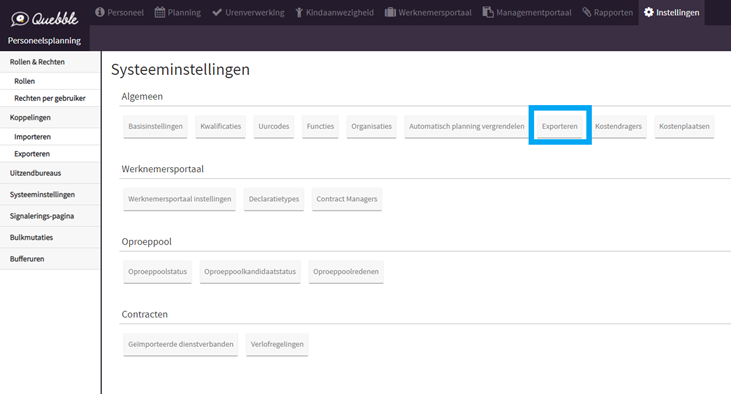Viewport: 731px width, 394px height.
Task: Click the Oproeppoolkandidaatstatus button
Action: coord(250,272)
